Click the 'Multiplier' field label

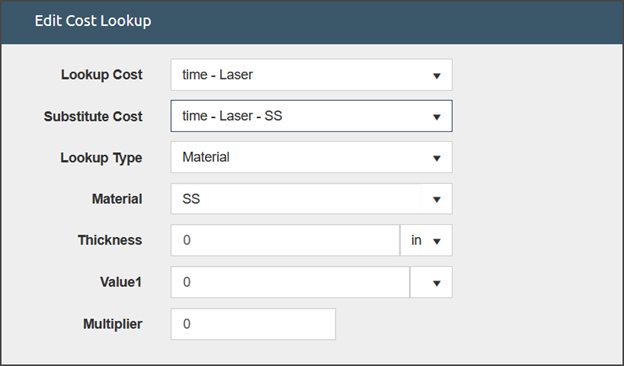click(113, 324)
